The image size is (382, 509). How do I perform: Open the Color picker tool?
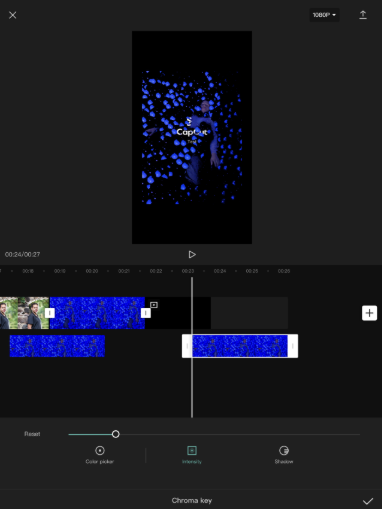(99, 455)
